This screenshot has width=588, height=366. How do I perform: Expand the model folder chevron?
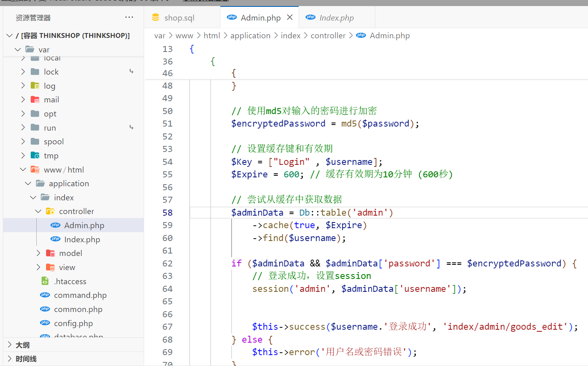(38, 253)
